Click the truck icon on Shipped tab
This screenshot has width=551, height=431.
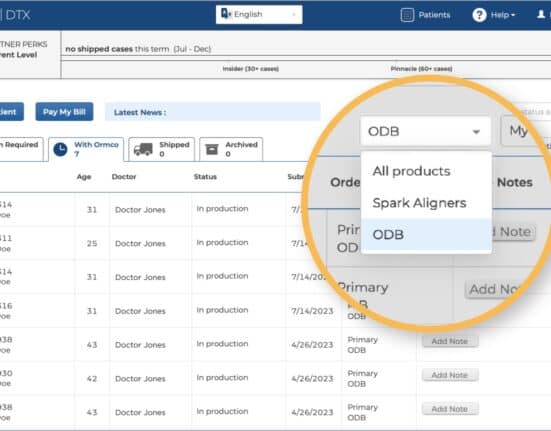click(x=143, y=149)
